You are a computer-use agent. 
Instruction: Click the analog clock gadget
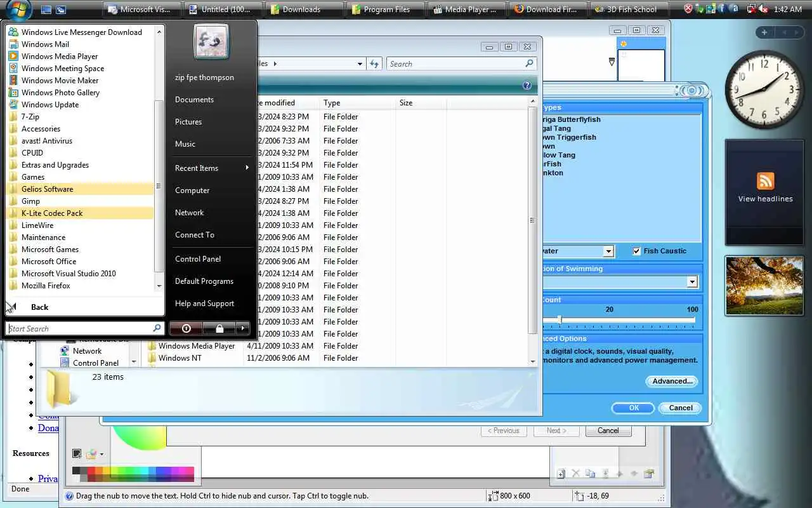pyautogui.click(x=764, y=90)
